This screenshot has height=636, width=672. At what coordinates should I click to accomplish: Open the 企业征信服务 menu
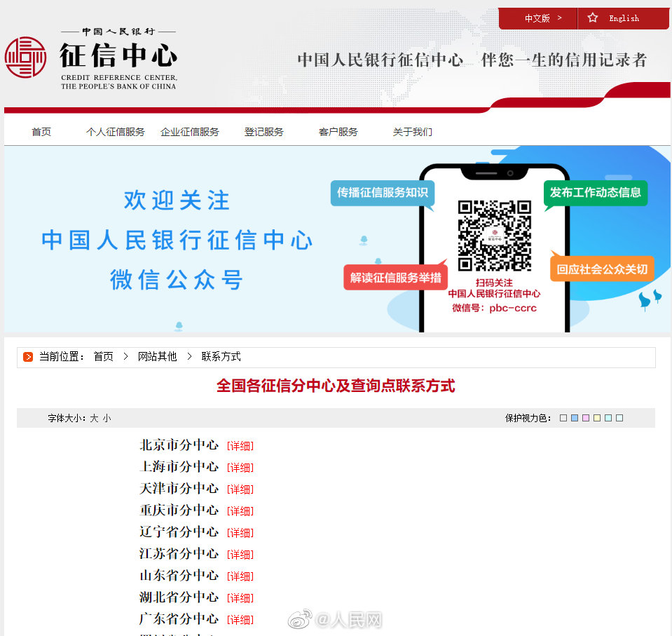[189, 132]
